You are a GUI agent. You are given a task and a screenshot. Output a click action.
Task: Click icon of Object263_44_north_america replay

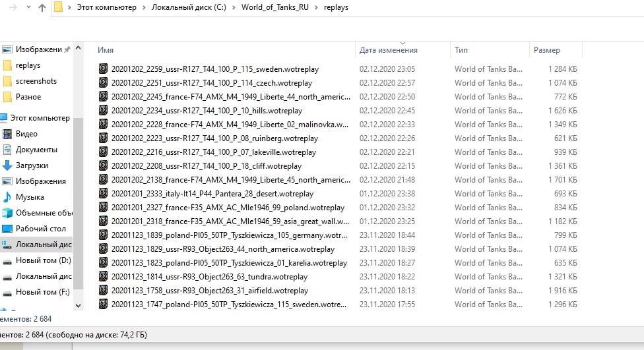point(103,249)
